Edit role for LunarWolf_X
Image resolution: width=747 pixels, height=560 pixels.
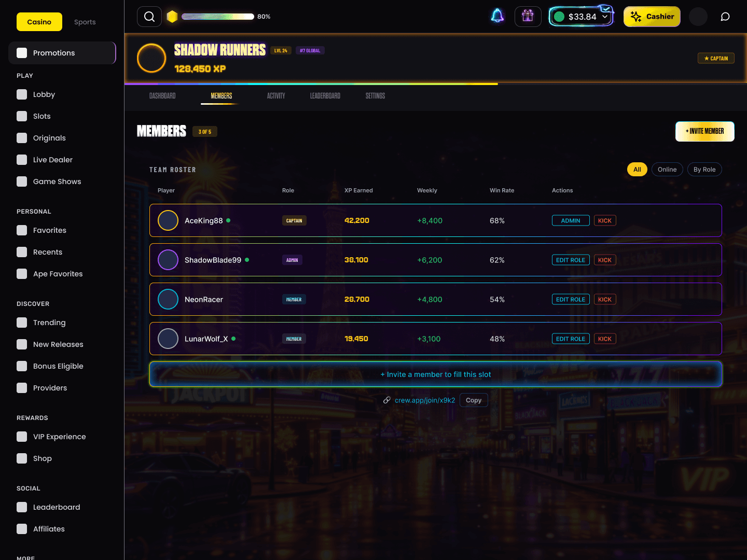(x=571, y=339)
